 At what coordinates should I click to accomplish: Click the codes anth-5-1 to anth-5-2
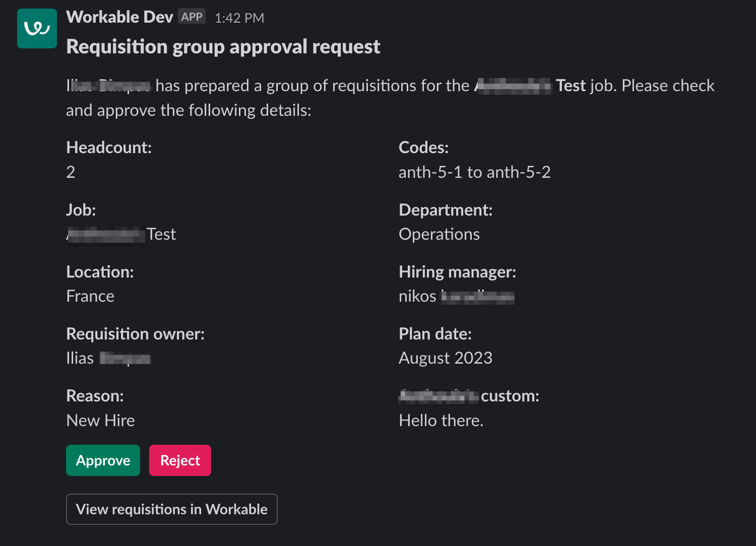tap(474, 172)
